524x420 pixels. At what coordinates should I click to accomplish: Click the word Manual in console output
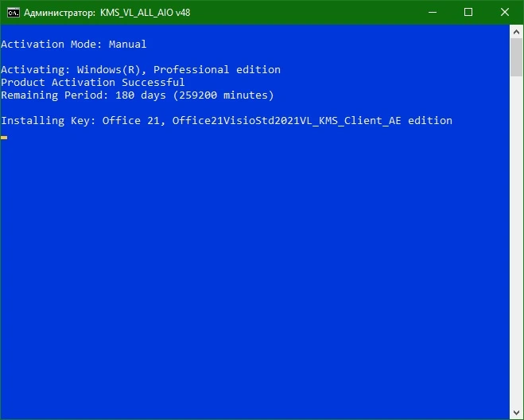(128, 44)
